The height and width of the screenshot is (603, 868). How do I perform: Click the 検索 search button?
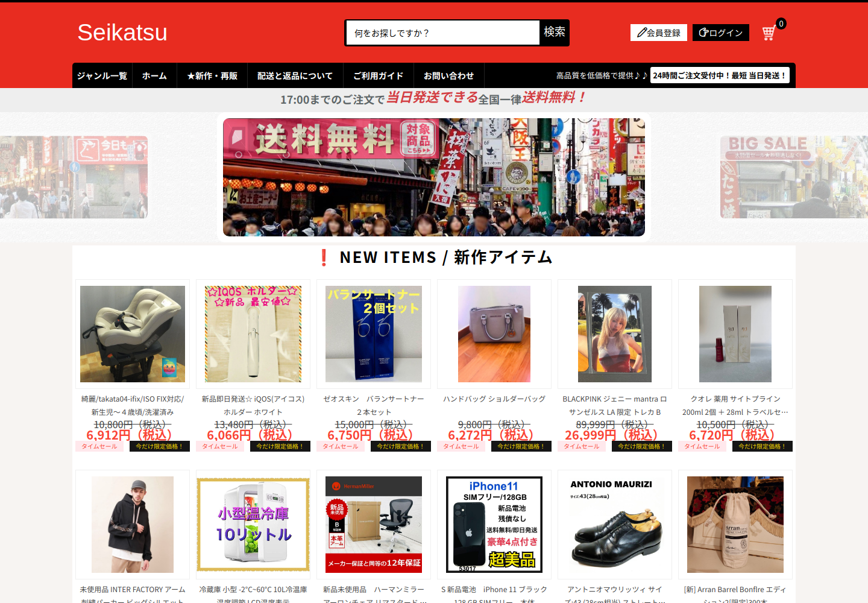pyautogui.click(x=555, y=33)
